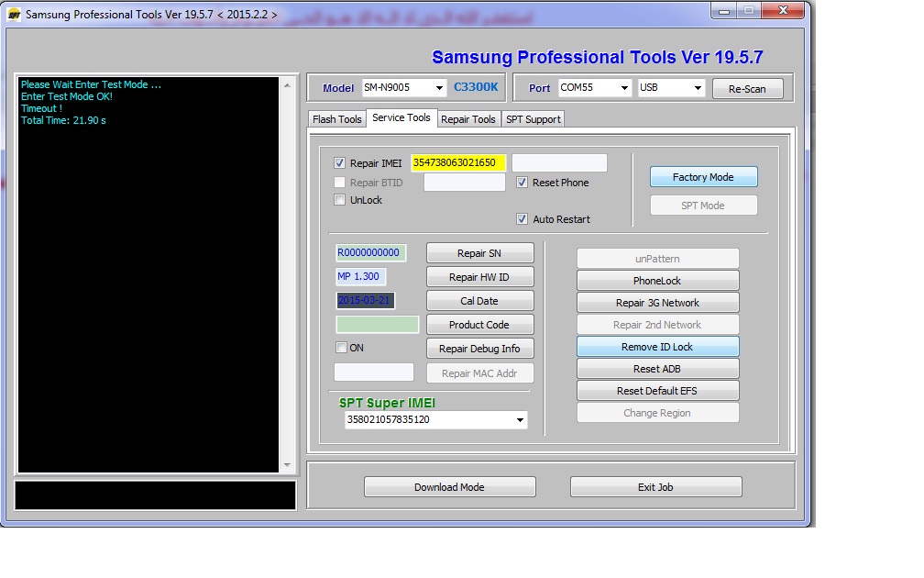Click the log scrollbar up arrow
The width and height of the screenshot is (924, 578).
tap(287, 85)
